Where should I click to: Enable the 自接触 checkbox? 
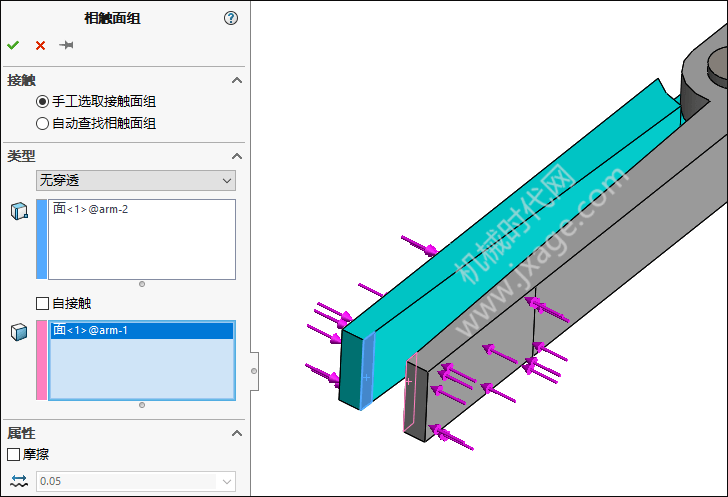coord(42,303)
